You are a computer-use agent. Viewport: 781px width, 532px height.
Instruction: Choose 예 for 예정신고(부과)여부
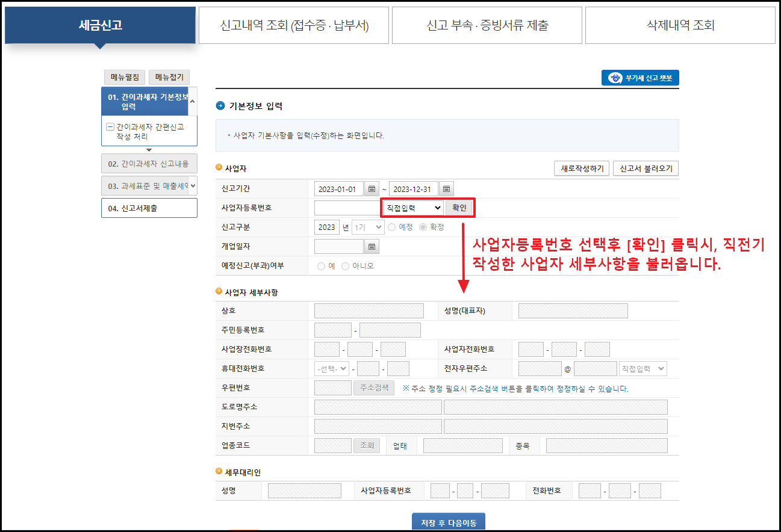(321, 266)
